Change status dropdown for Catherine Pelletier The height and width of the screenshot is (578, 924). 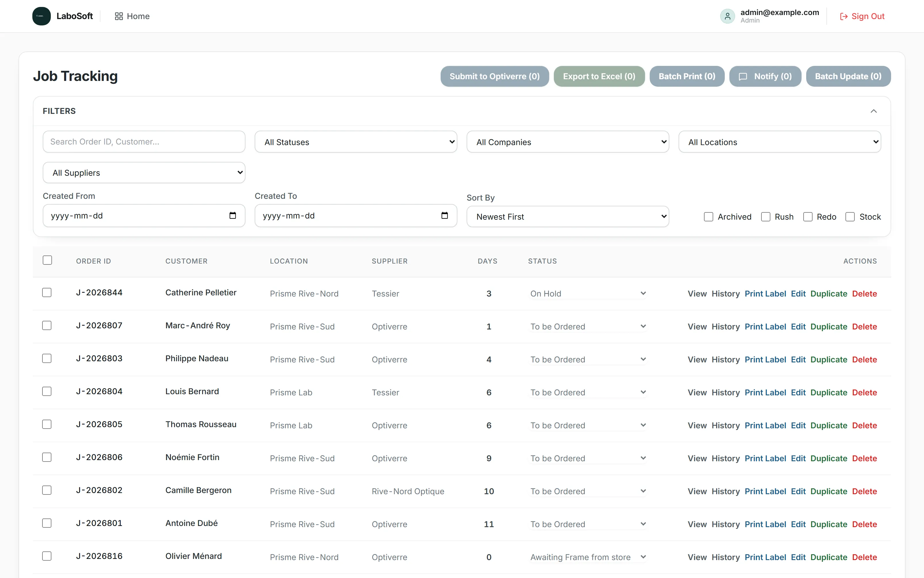pos(588,294)
